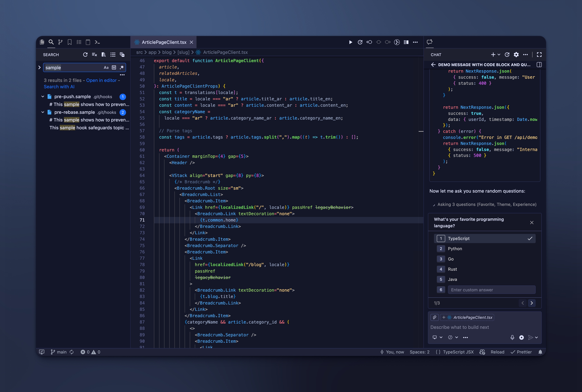Click the attach file paperclip icon
The width and height of the screenshot is (582, 392).
click(435, 317)
